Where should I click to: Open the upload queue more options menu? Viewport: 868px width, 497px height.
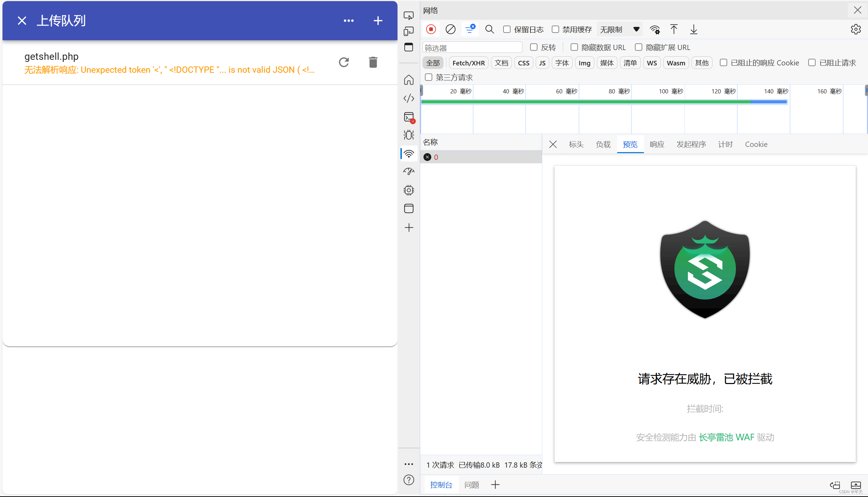pyautogui.click(x=348, y=21)
